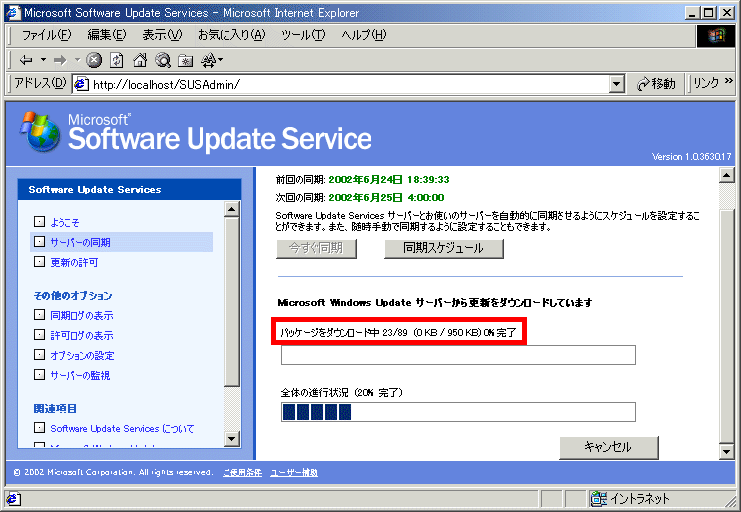This screenshot has height=512, width=741.
Task: Click the bullet icon beside 同期ログの表示
Action: (x=40, y=315)
